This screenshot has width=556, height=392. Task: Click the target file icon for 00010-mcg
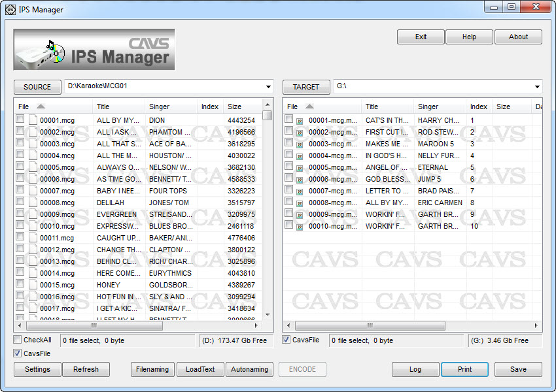[300, 227]
